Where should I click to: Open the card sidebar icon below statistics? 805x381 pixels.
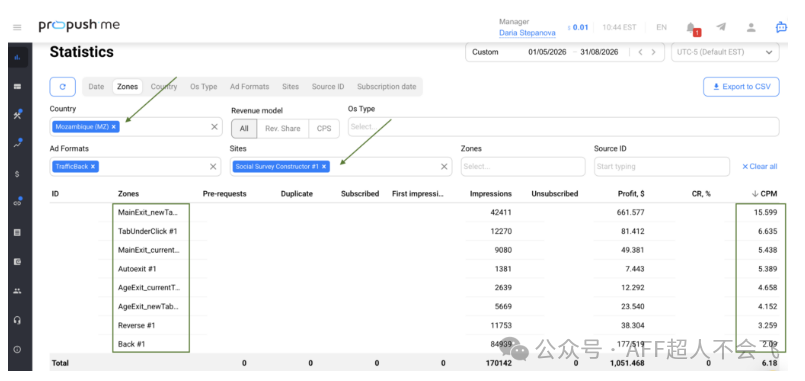coord(17,86)
